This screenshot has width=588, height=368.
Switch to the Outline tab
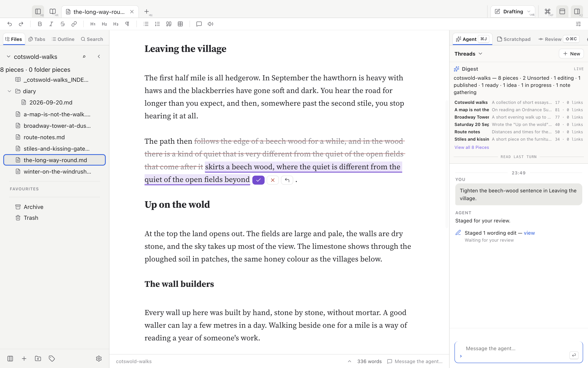63,39
